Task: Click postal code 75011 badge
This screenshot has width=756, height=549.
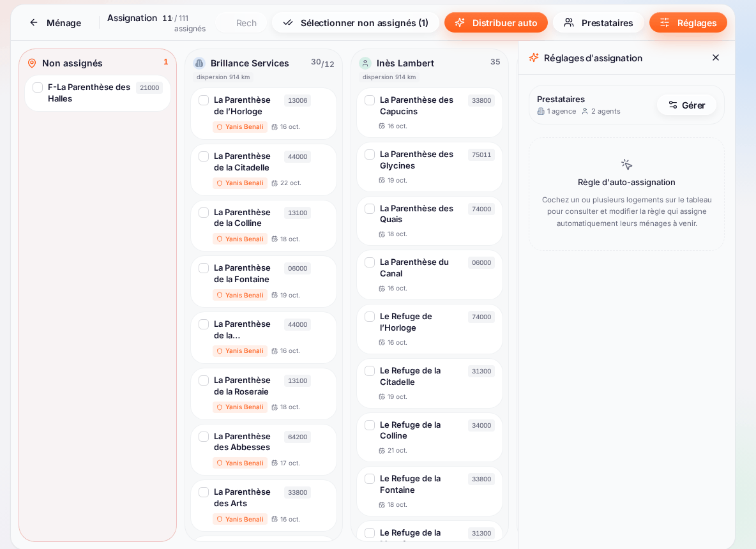Action: click(481, 154)
